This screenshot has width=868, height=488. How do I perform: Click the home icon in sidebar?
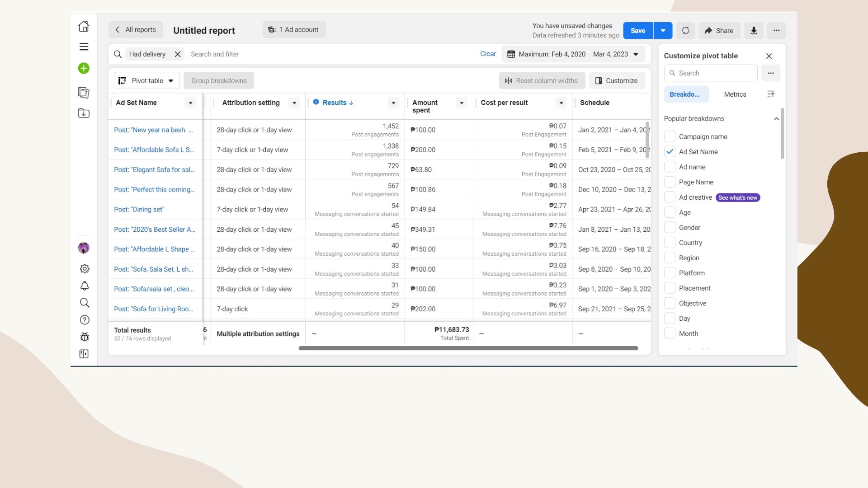pyautogui.click(x=84, y=26)
